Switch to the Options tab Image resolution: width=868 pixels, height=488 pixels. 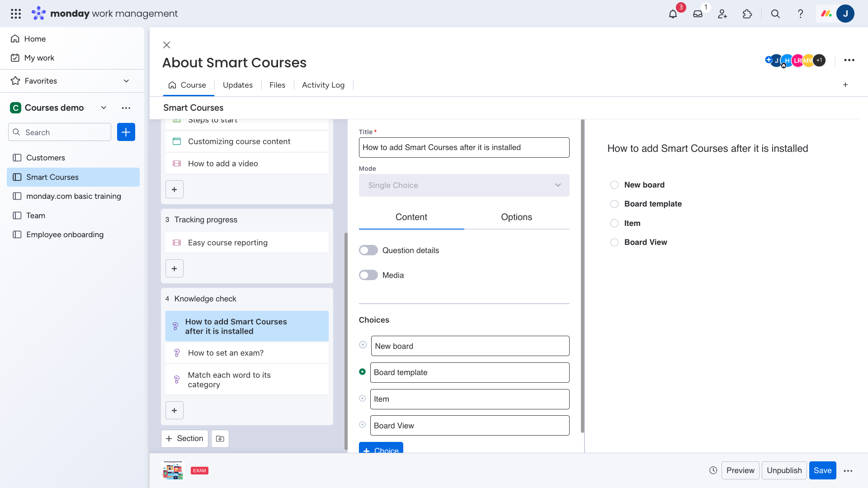pyautogui.click(x=517, y=217)
